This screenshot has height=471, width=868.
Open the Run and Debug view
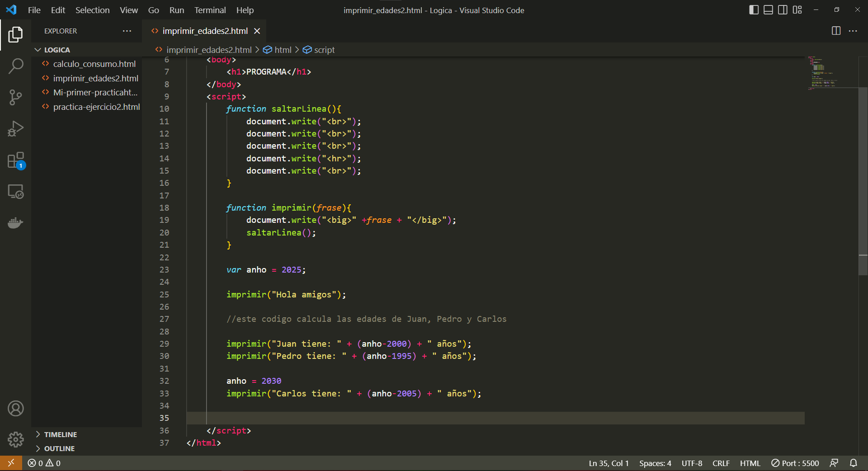(x=15, y=129)
